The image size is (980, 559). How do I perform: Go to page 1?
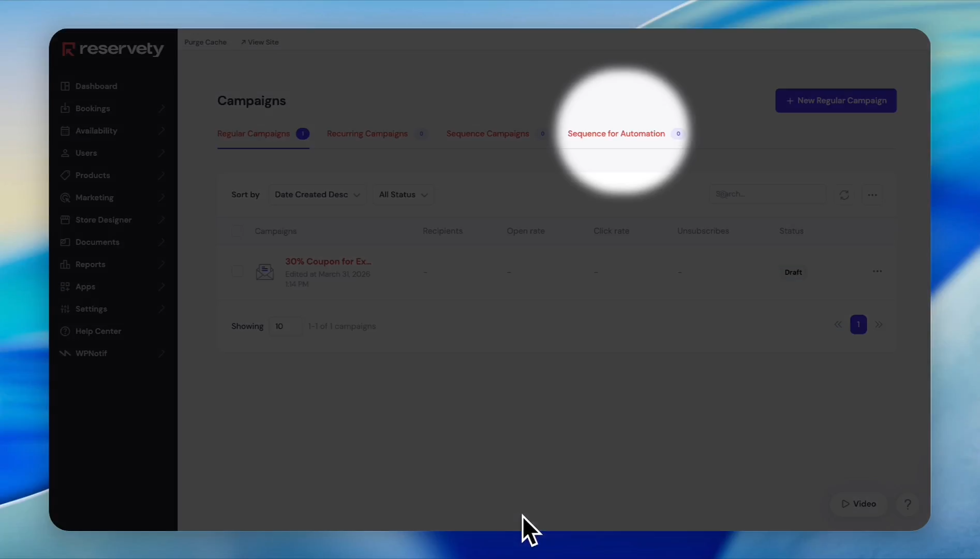(x=858, y=325)
